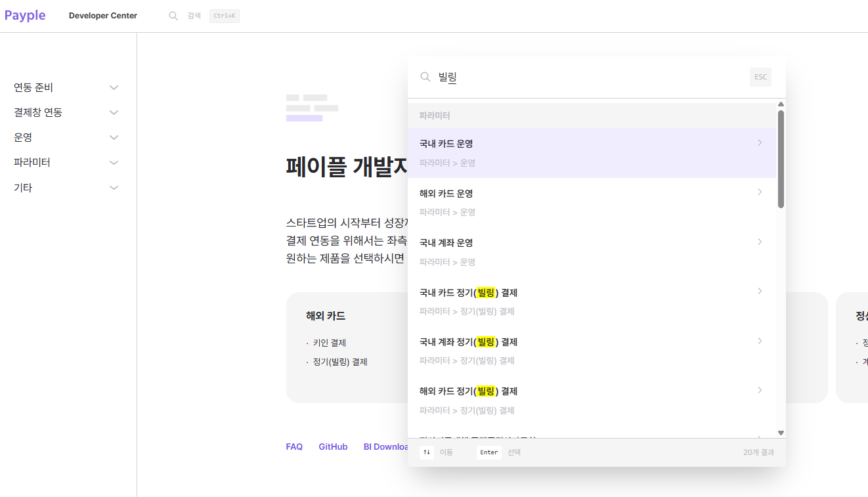
Task: Click the results scrollbar down arrow
Action: pyautogui.click(x=781, y=433)
